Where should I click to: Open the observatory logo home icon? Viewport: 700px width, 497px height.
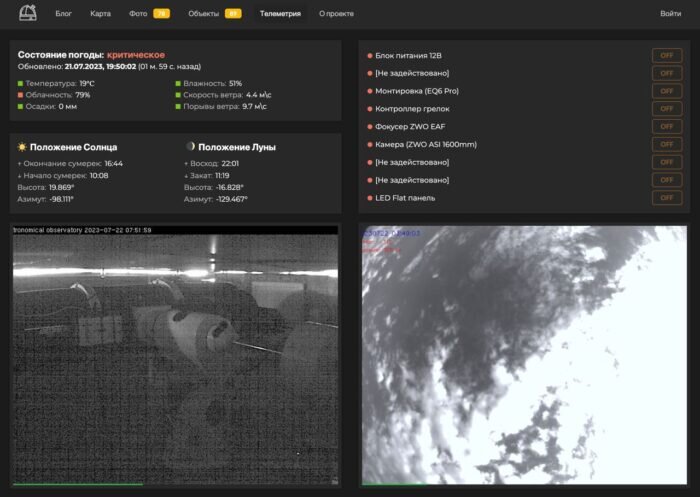click(28, 13)
